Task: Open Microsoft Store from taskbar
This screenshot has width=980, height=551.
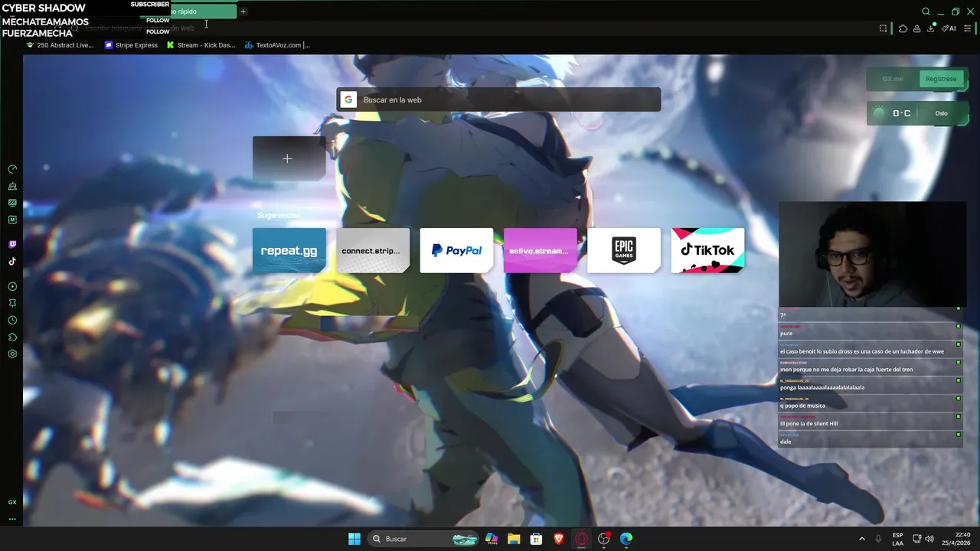Action: coord(536,539)
